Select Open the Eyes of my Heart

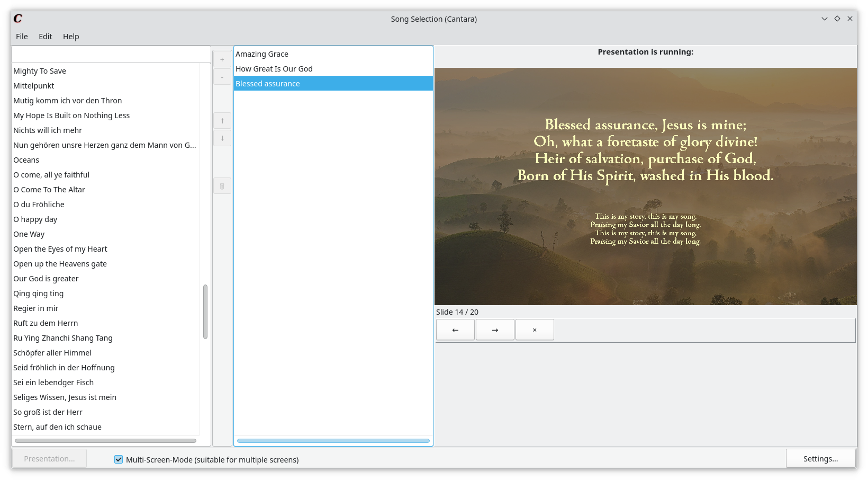coord(105,249)
